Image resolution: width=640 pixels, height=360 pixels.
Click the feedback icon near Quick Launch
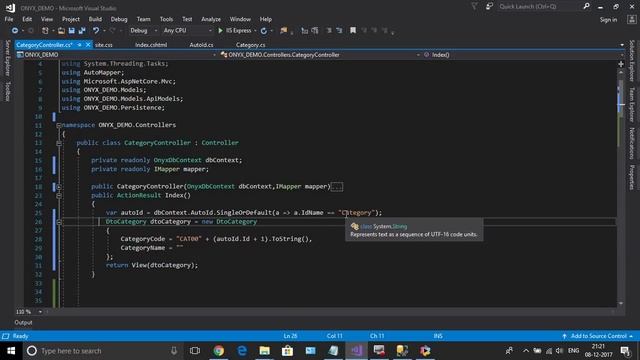[489, 7]
